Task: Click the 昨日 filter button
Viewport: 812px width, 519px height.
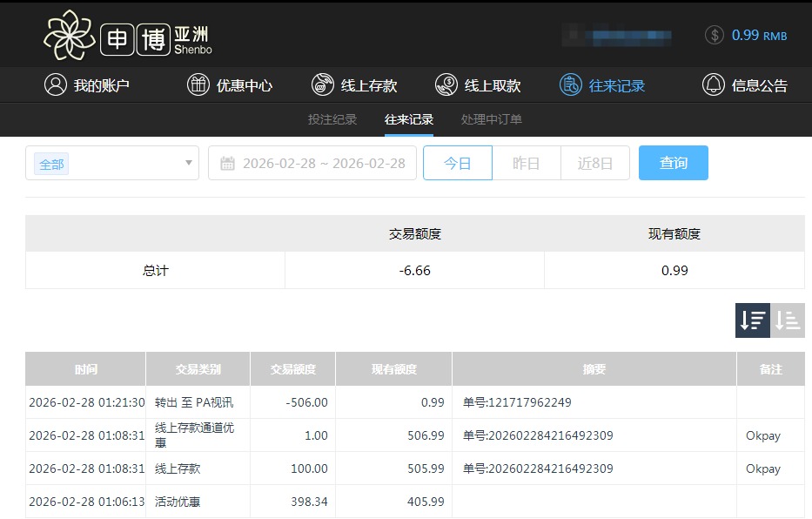Action: 526,163
